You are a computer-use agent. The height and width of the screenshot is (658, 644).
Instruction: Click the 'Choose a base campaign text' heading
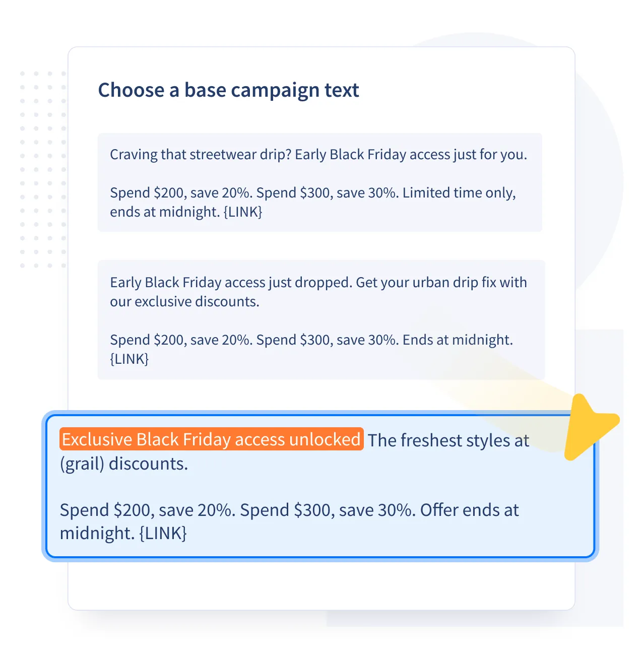pos(229,90)
